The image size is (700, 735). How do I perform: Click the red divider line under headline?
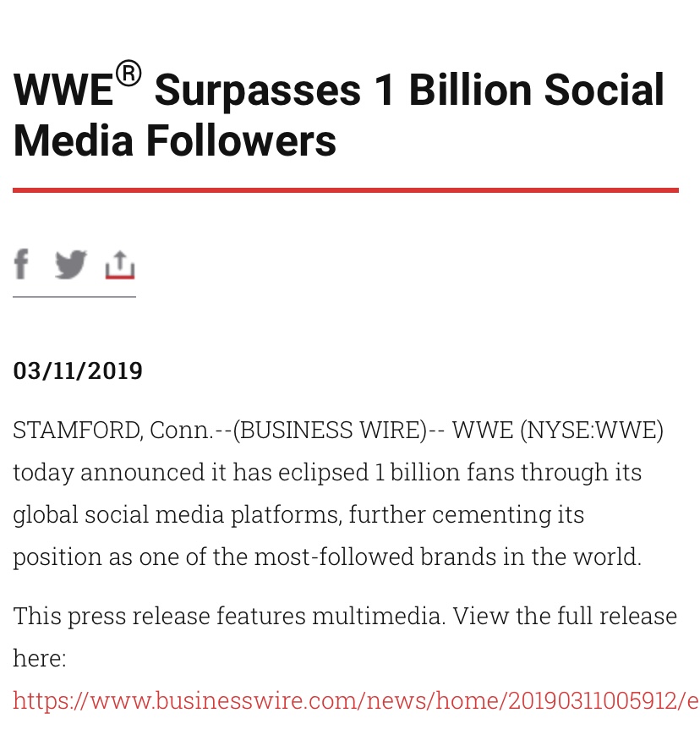345,190
